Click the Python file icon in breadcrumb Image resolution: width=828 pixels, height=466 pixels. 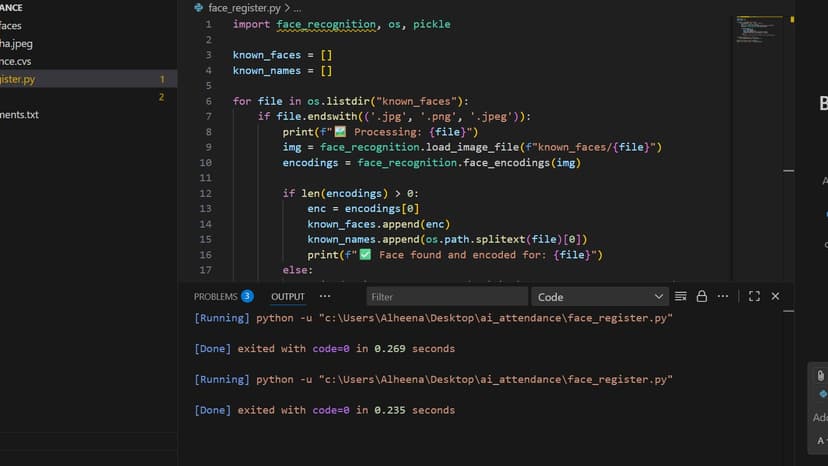[x=199, y=8]
